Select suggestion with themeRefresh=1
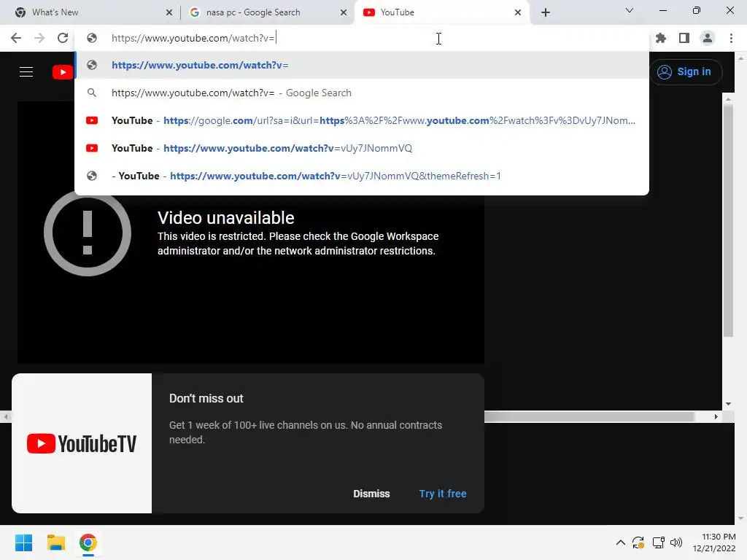This screenshot has width=747, height=560. pos(362,176)
